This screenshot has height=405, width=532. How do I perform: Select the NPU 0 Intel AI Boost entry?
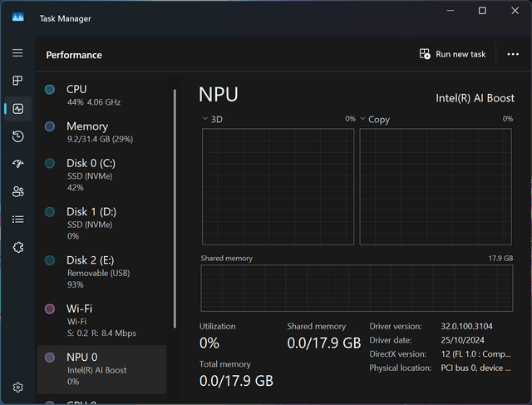coord(101,369)
